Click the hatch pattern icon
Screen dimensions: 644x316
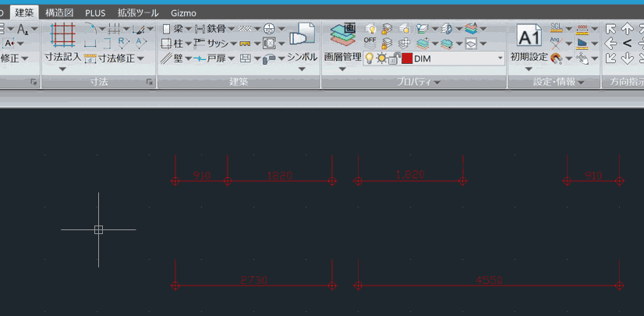point(245,29)
